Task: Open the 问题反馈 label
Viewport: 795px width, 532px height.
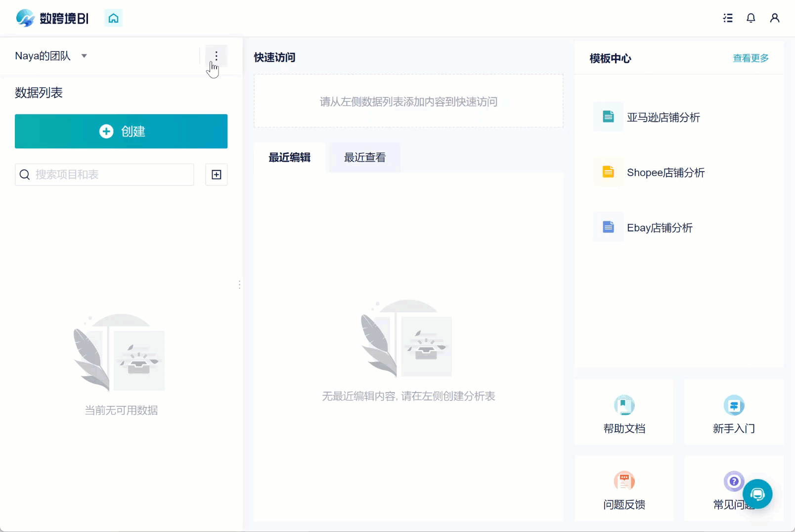Action: point(624,504)
